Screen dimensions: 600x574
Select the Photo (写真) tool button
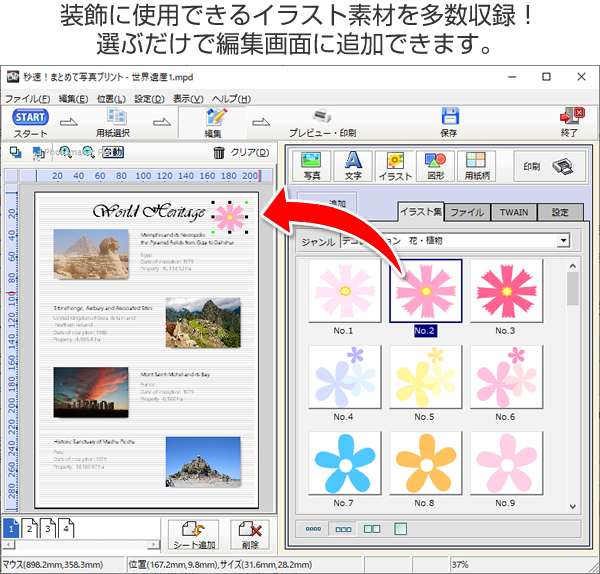tap(312, 166)
